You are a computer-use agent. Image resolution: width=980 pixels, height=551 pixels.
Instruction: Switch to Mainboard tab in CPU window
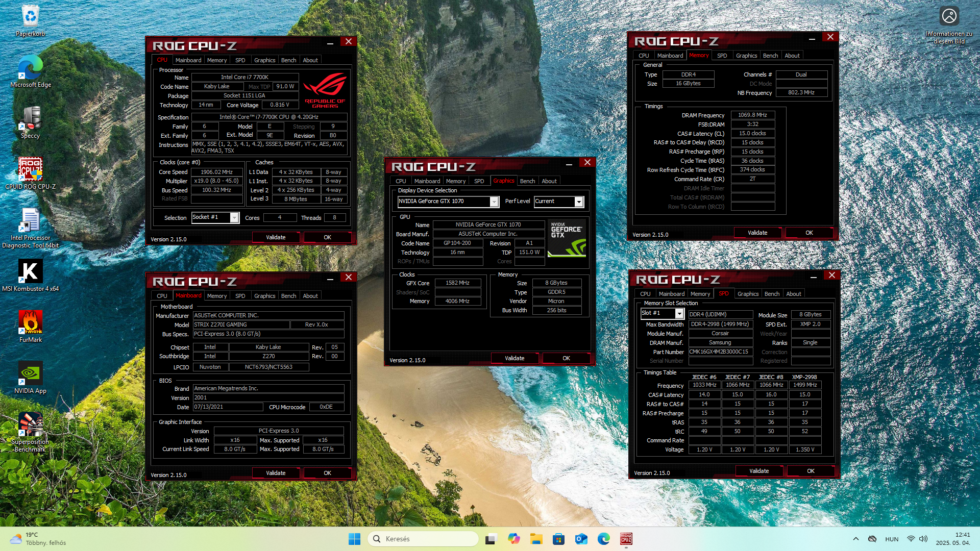click(188, 60)
